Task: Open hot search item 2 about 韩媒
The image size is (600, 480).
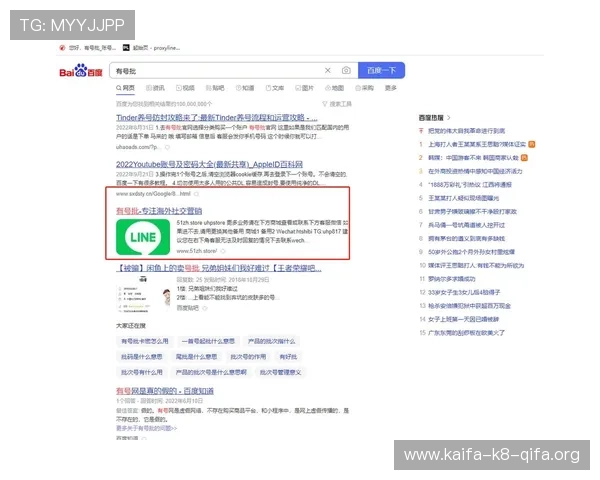Action: [x=473, y=158]
